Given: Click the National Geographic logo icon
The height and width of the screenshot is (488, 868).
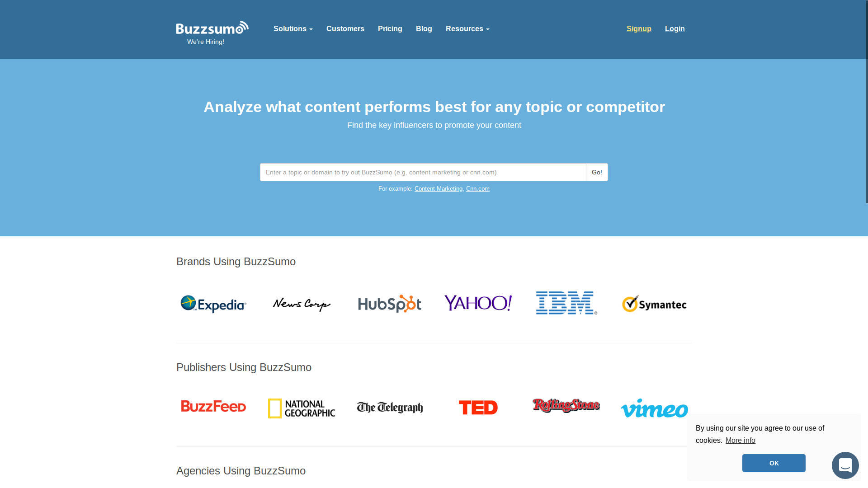Looking at the screenshot, I should point(302,408).
